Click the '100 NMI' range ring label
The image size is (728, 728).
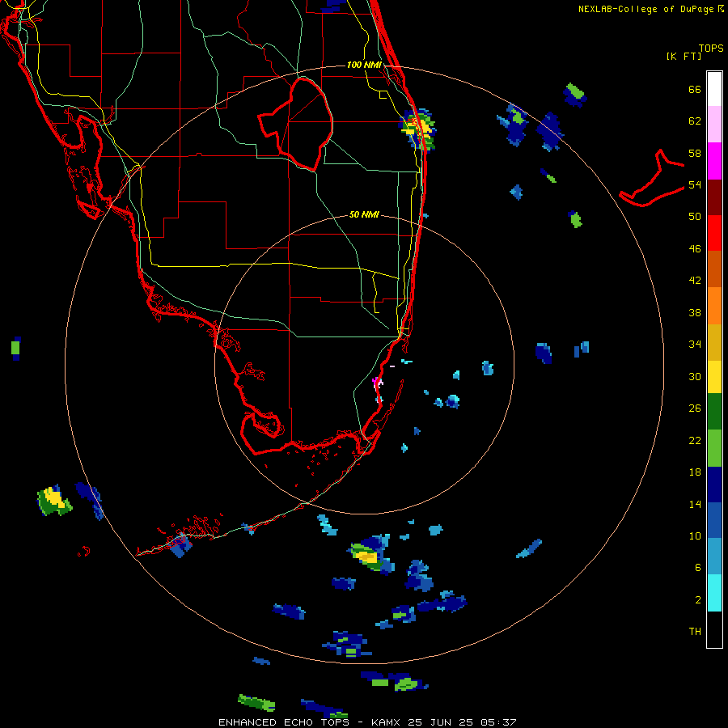click(x=364, y=65)
